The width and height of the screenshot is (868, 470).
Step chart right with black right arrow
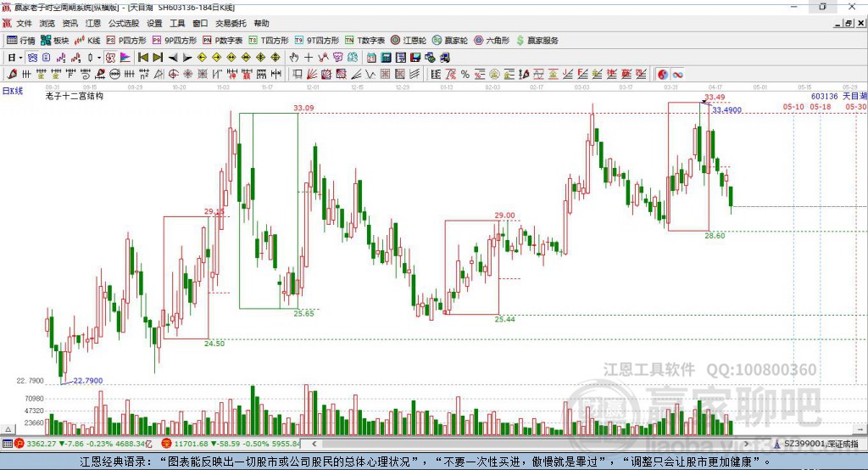pyautogui.click(x=187, y=58)
